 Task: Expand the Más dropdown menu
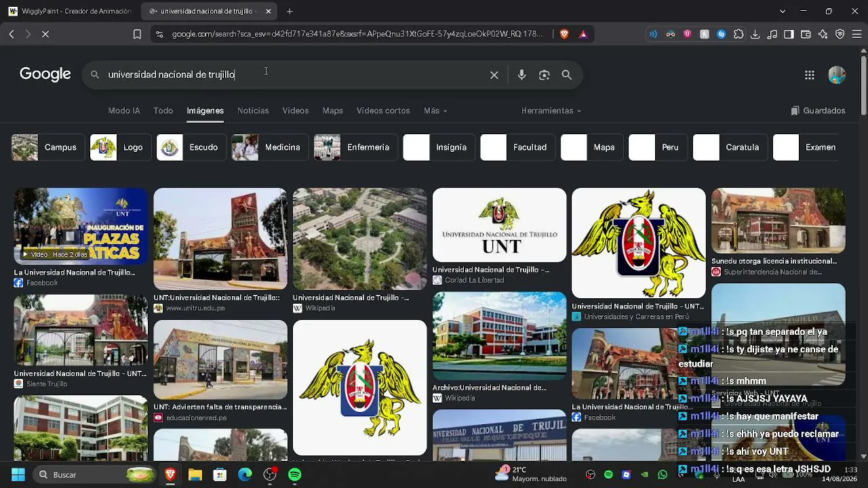point(435,110)
